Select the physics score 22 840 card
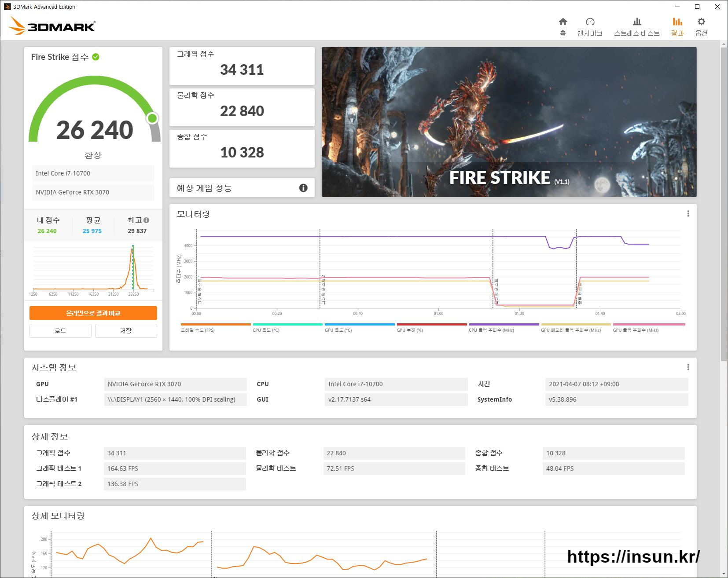 (x=242, y=107)
